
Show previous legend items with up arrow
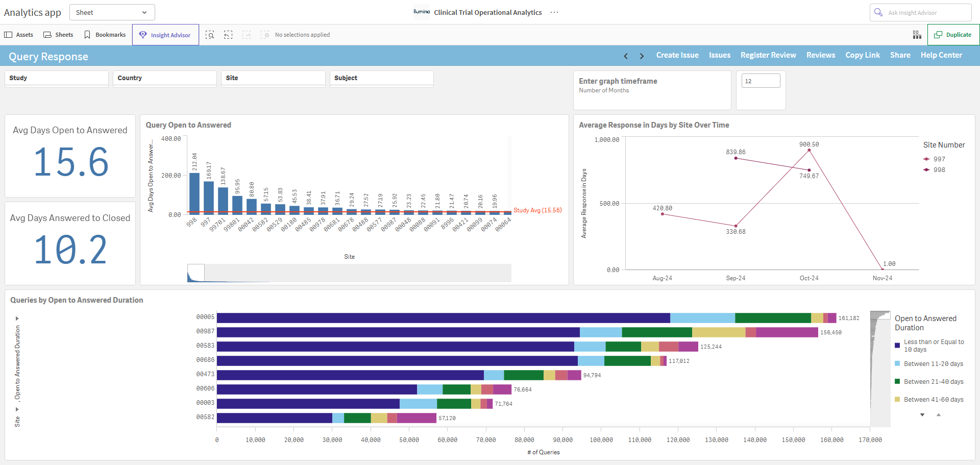click(x=938, y=415)
